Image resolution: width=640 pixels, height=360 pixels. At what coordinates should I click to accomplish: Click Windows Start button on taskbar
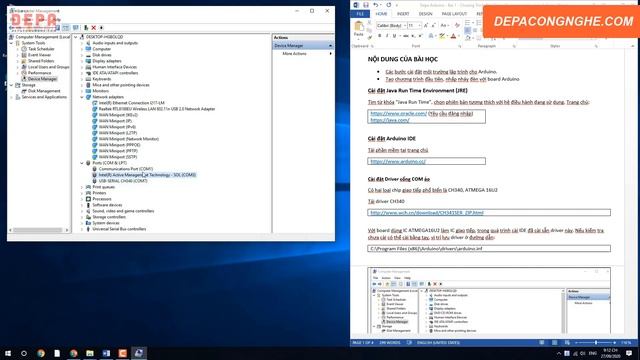pos(8,353)
